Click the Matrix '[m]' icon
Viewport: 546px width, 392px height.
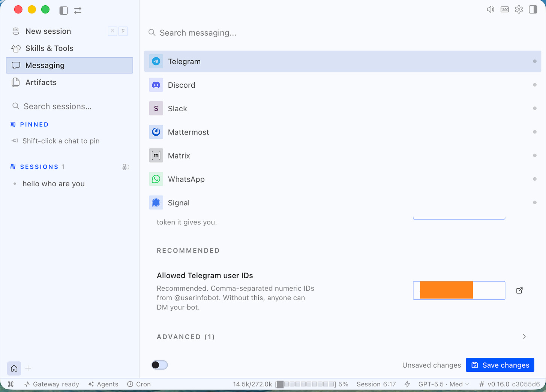[156, 156]
